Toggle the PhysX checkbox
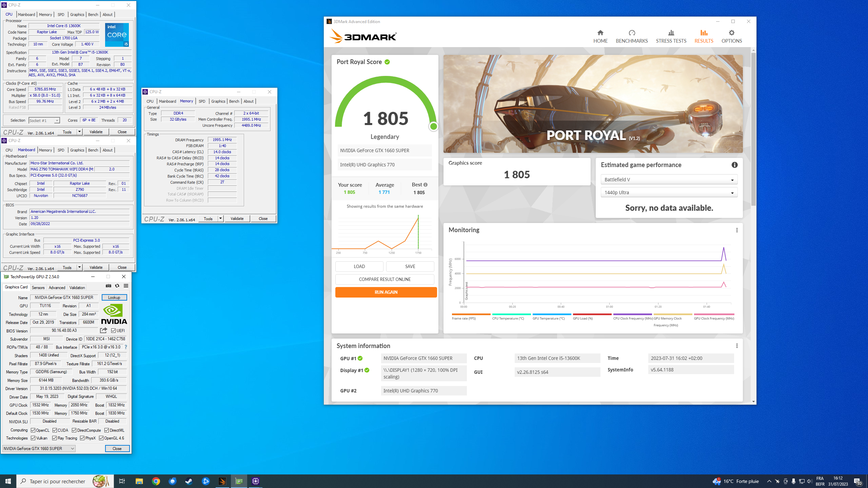The image size is (868, 488). tap(82, 438)
